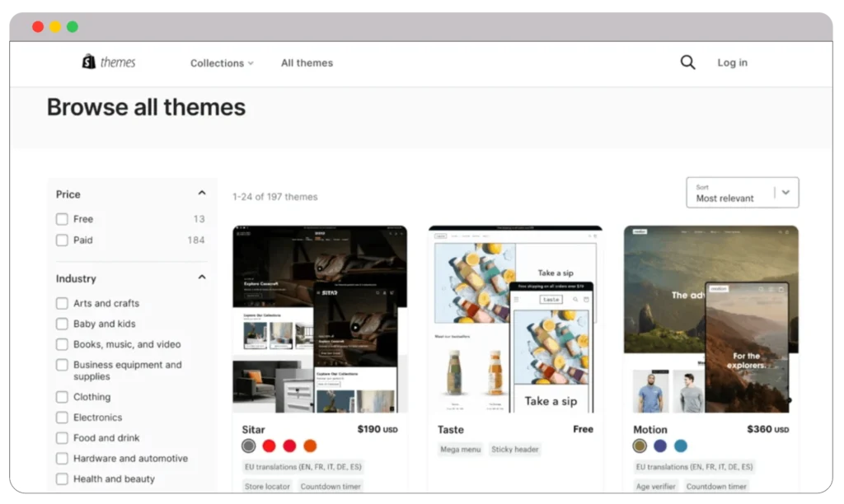Check the Food and drink filter
The image size is (844, 504).
point(62,437)
